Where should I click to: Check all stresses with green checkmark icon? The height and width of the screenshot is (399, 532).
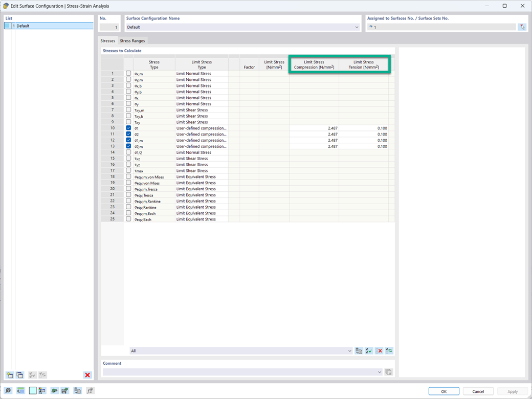369,351
